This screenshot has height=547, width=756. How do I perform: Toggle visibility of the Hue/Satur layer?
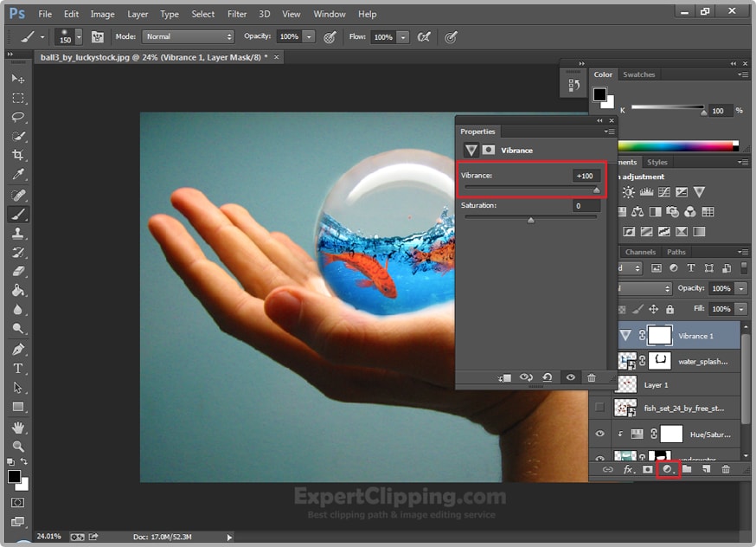[x=599, y=434]
